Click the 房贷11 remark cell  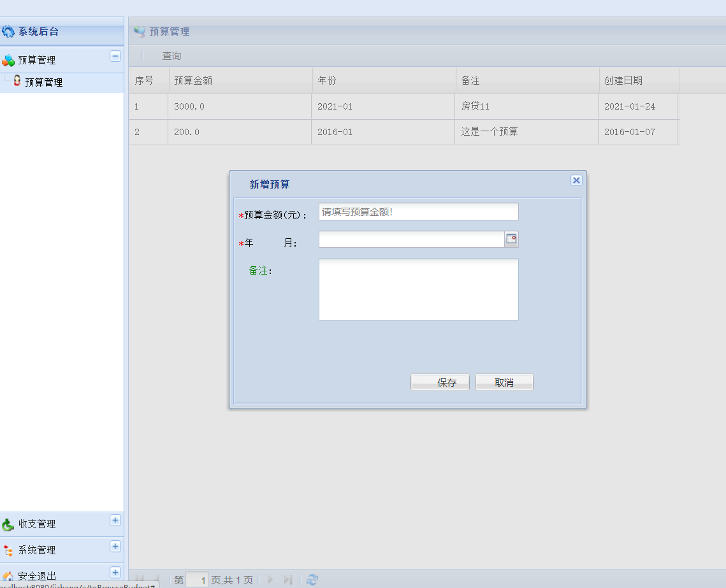coord(527,106)
